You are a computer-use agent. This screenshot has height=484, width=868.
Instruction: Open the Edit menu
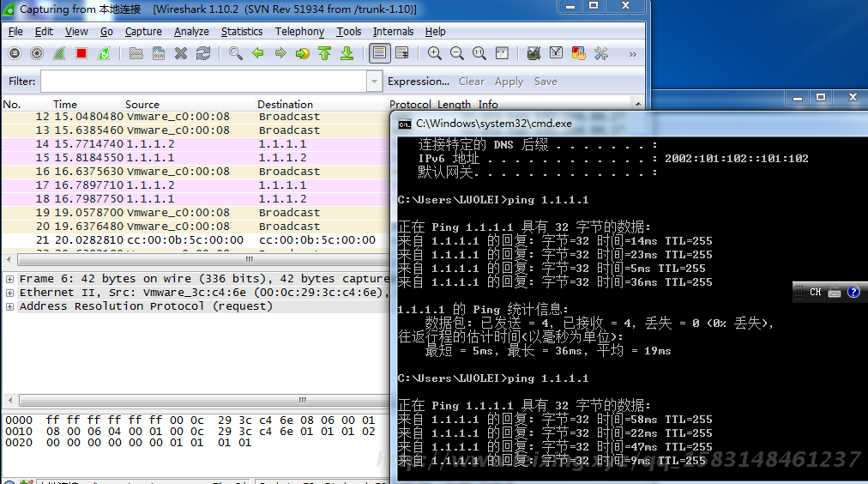click(44, 32)
